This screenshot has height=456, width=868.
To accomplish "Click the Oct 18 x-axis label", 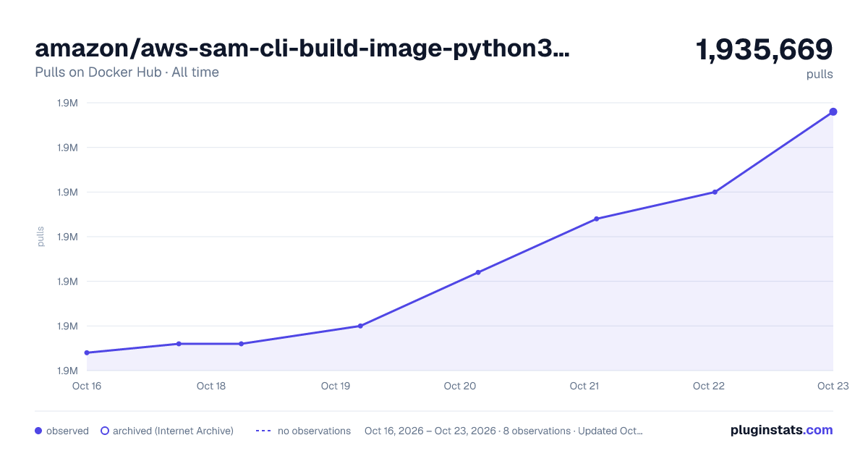I will [211, 386].
